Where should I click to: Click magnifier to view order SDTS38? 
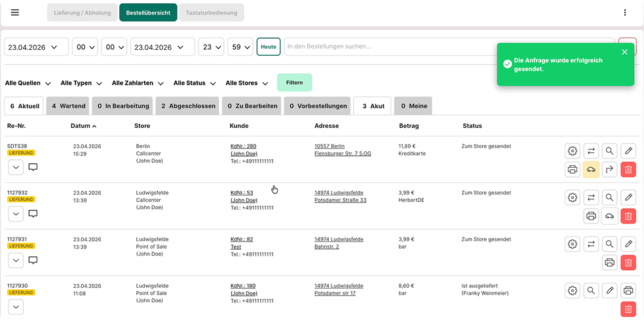pos(609,151)
